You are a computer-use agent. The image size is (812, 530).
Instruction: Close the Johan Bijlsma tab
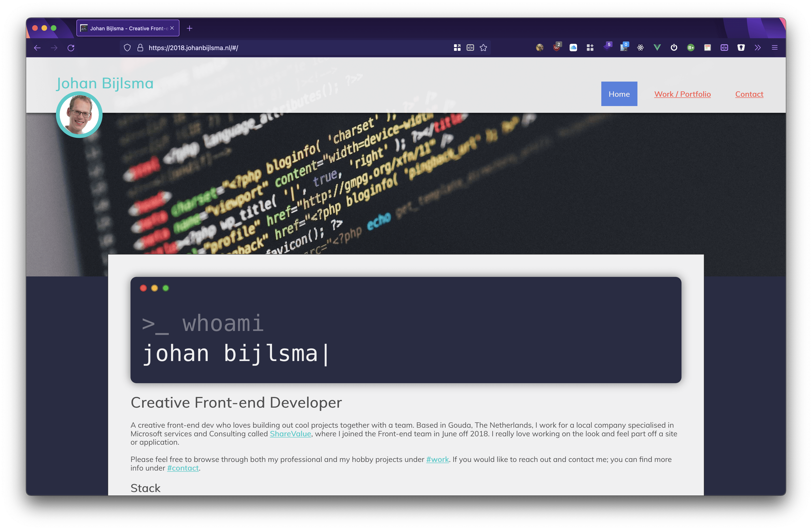coord(172,28)
